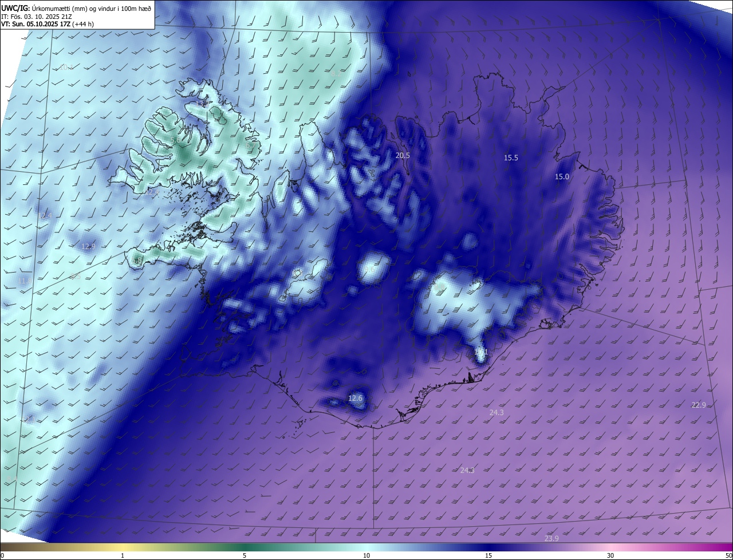
Task: Click the 20.5 value label on the map
Action: 403,155
